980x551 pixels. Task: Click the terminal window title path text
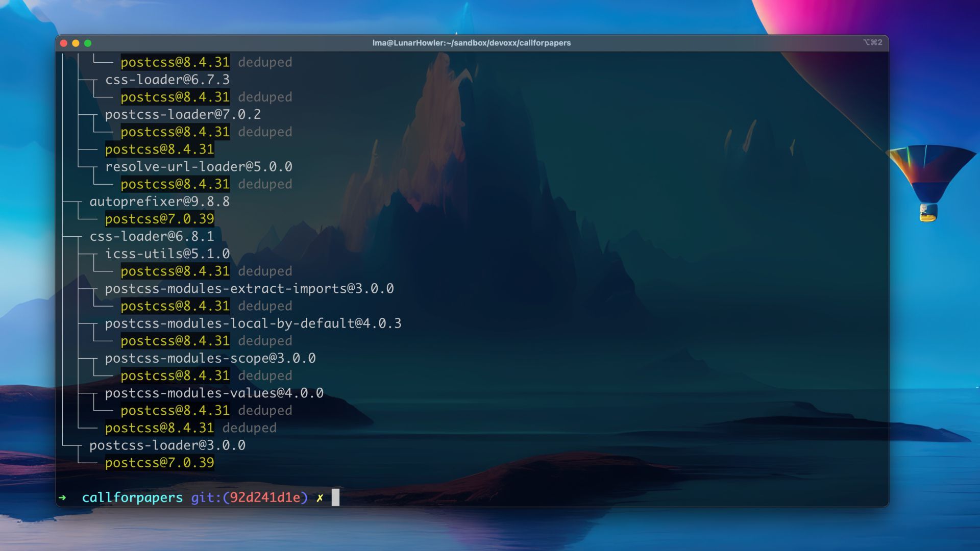[x=471, y=43]
